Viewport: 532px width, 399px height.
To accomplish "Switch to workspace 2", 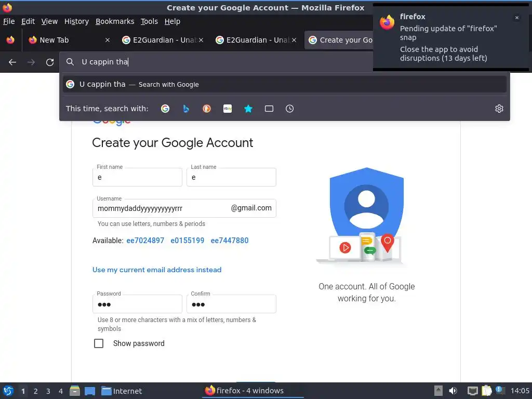I will click(x=36, y=391).
